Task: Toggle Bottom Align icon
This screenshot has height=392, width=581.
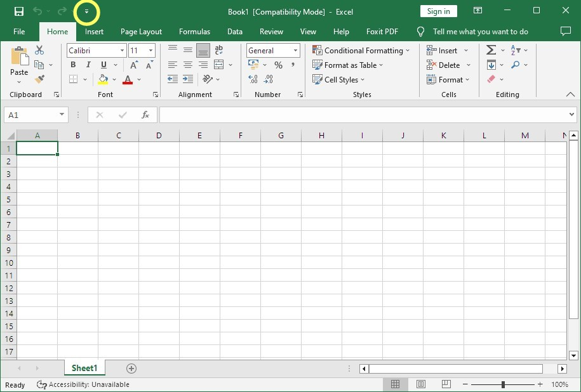Action: [x=203, y=50]
